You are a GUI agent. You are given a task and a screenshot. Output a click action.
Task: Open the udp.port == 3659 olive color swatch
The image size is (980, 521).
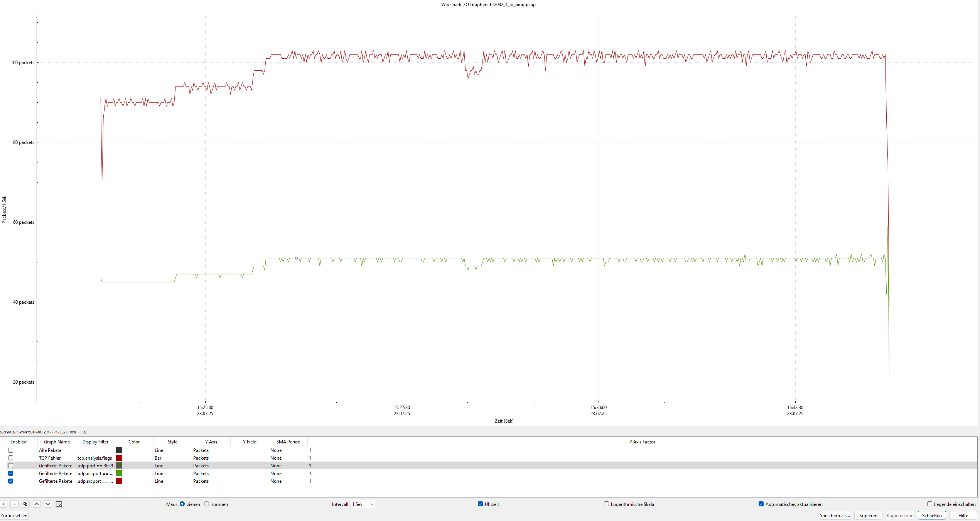119,466
